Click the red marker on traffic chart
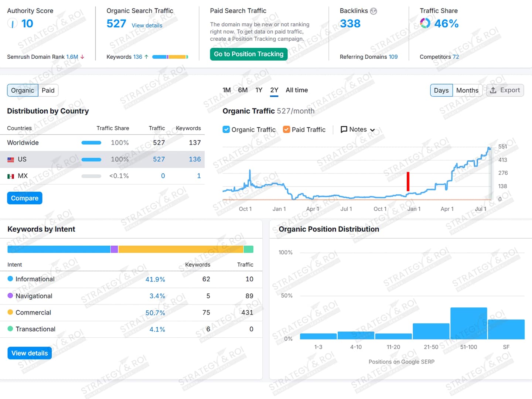The height and width of the screenshot is (399, 532). click(408, 181)
